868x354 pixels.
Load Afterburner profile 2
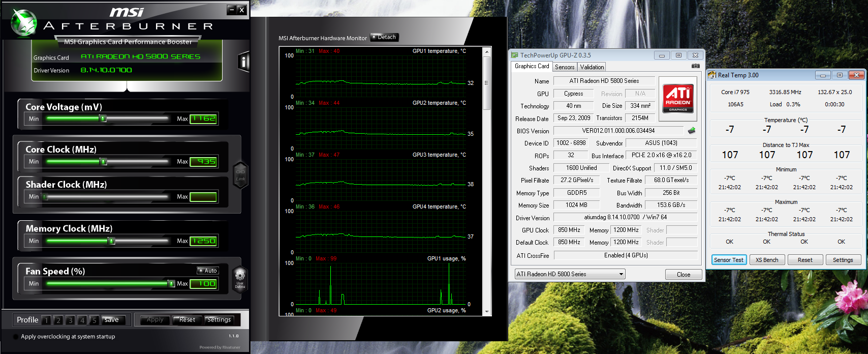[58, 320]
